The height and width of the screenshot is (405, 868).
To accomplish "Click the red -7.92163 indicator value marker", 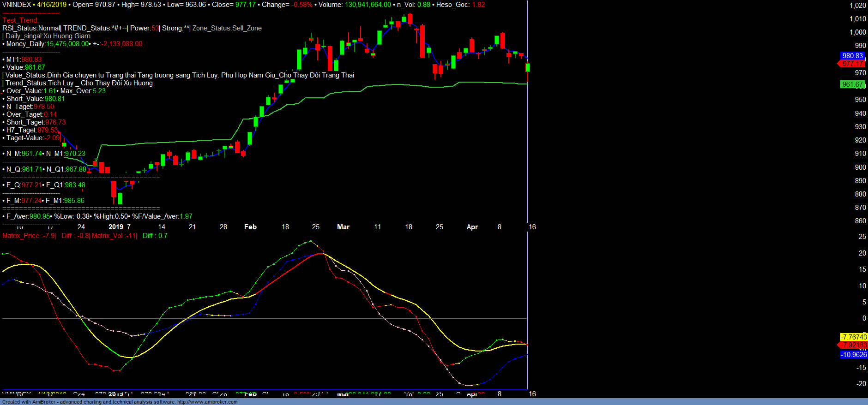I will 854,345.
